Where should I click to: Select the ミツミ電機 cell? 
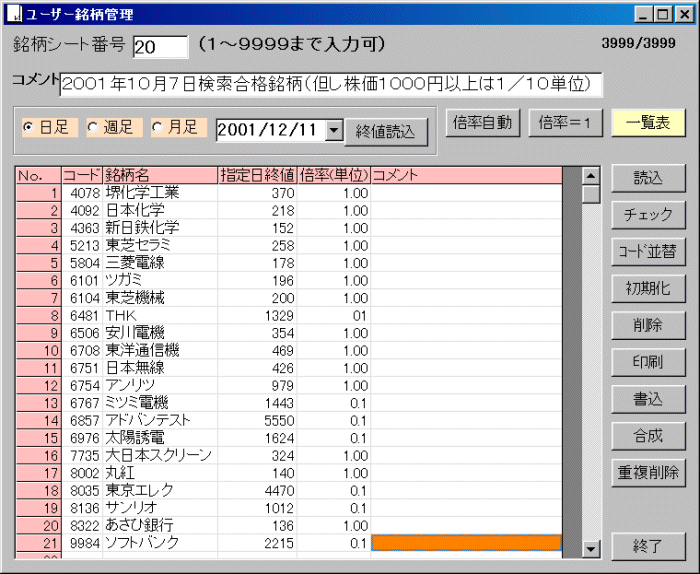(160, 403)
